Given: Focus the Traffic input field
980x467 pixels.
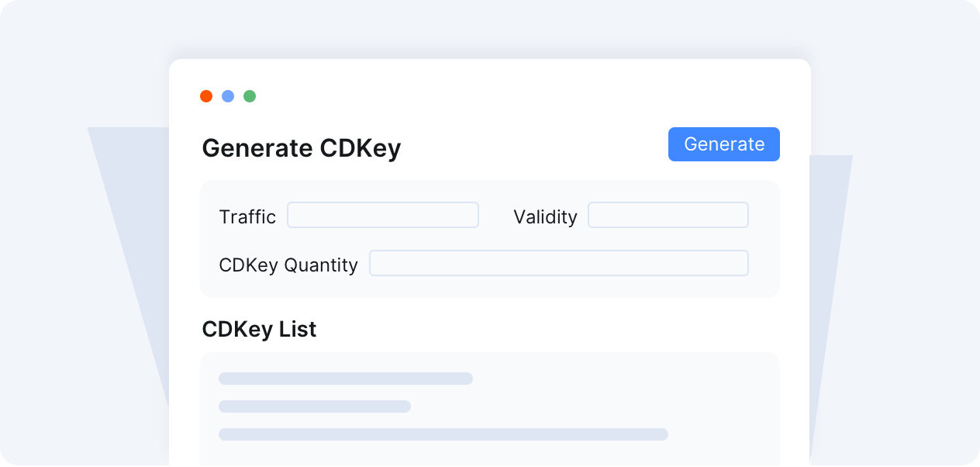Looking at the screenshot, I should pyautogui.click(x=383, y=215).
